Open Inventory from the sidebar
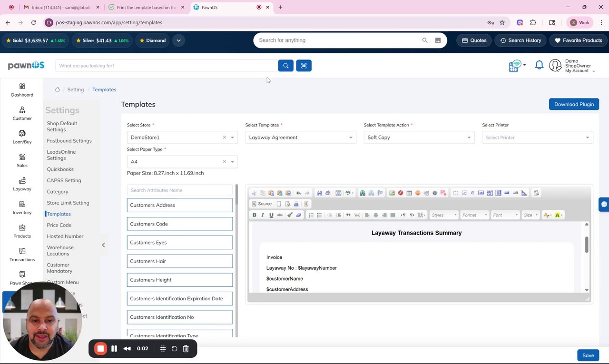The image size is (609, 364). pyautogui.click(x=22, y=207)
